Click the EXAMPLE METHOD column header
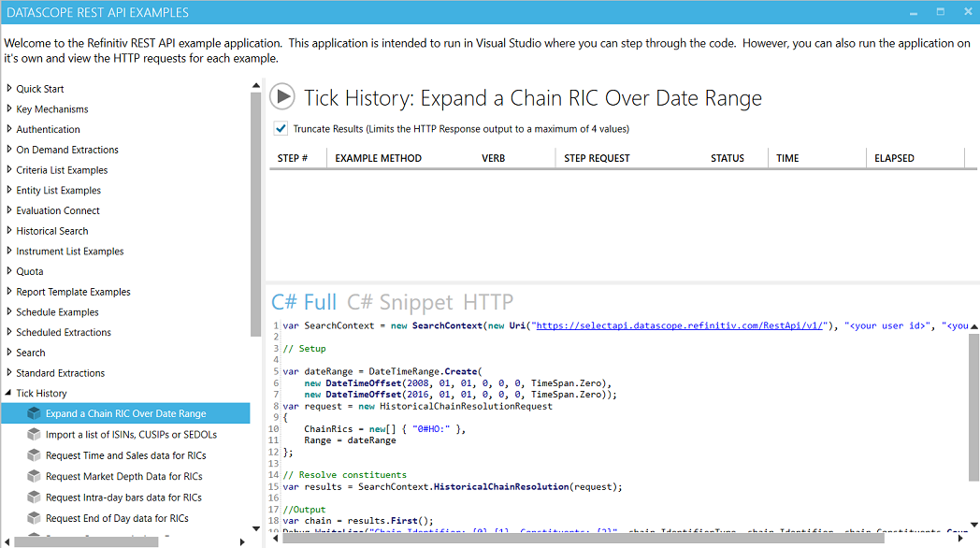This screenshot has width=980, height=548. pos(378,158)
